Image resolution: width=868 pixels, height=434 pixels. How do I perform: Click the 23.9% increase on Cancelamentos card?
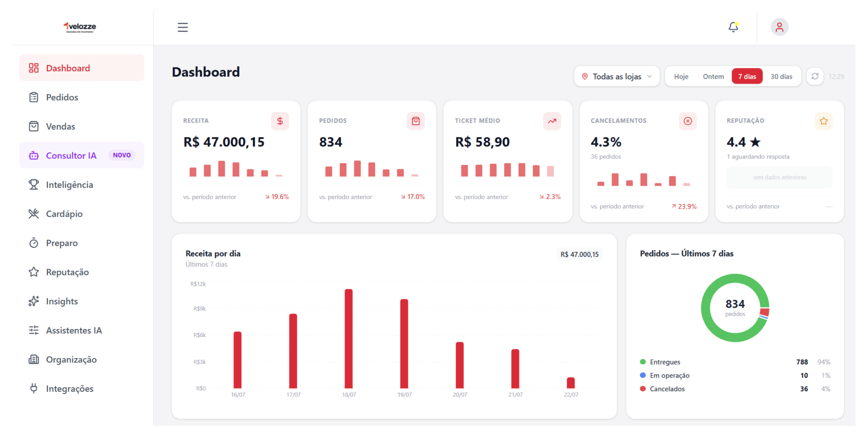(684, 207)
